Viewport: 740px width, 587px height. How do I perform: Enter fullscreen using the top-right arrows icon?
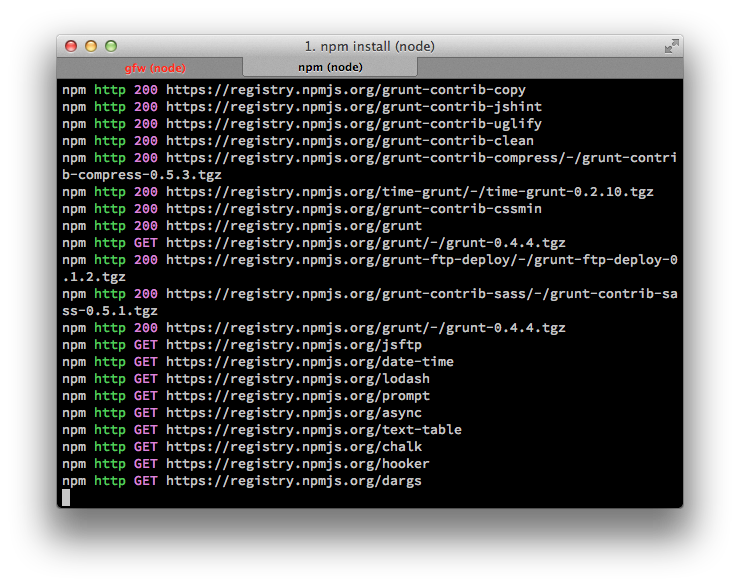point(671,46)
